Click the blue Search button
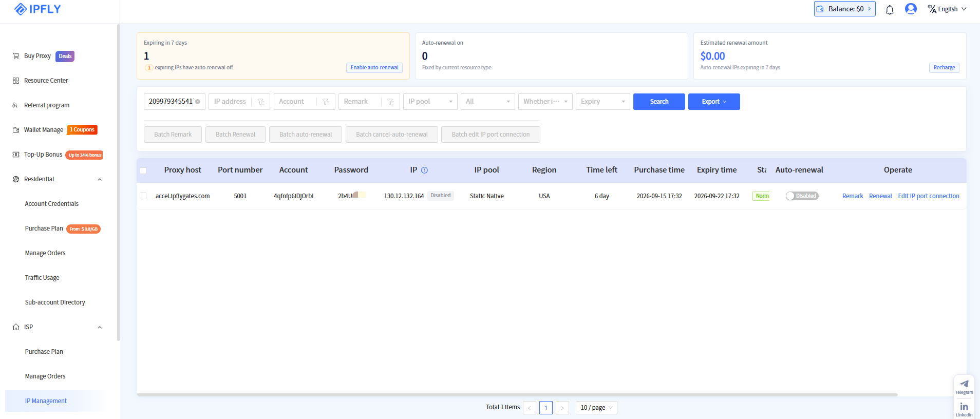The height and width of the screenshot is (419, 980). click(659, 102)
